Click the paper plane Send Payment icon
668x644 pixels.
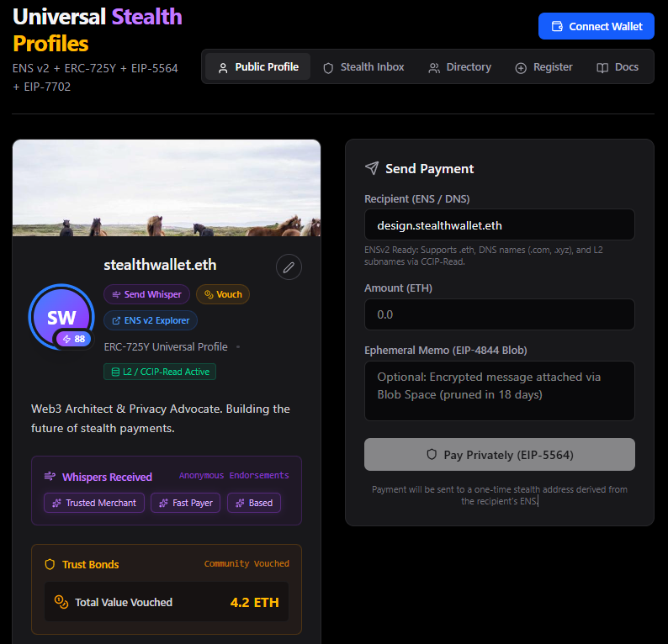click(372, 168)
